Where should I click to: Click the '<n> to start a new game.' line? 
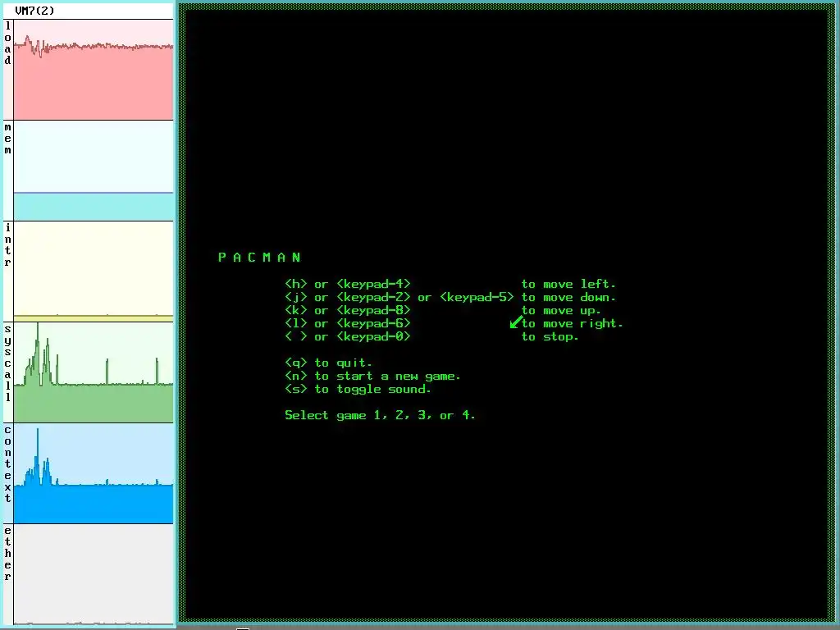[373, 376]
